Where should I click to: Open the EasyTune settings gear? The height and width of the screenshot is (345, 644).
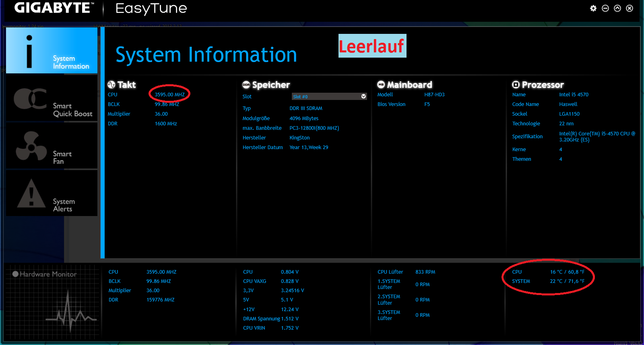593,8
